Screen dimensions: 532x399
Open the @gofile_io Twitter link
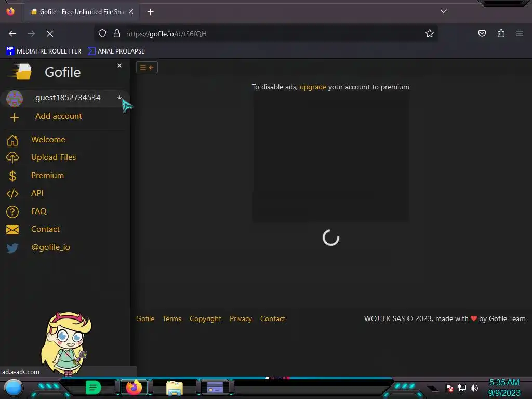(50, 247)
